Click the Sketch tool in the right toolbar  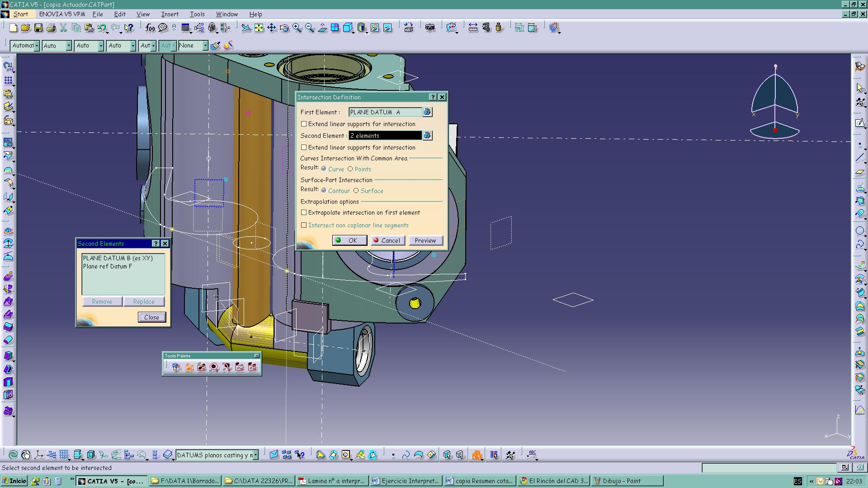tap(860, 123)
